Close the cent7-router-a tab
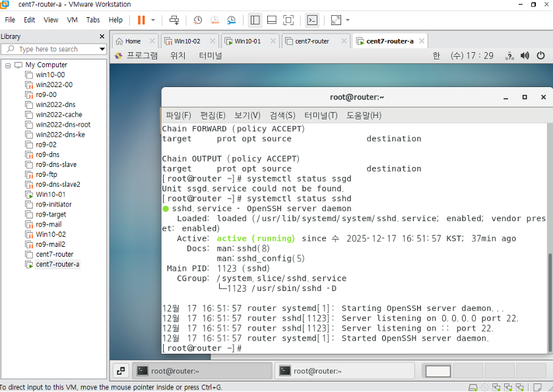 point(422,42)
